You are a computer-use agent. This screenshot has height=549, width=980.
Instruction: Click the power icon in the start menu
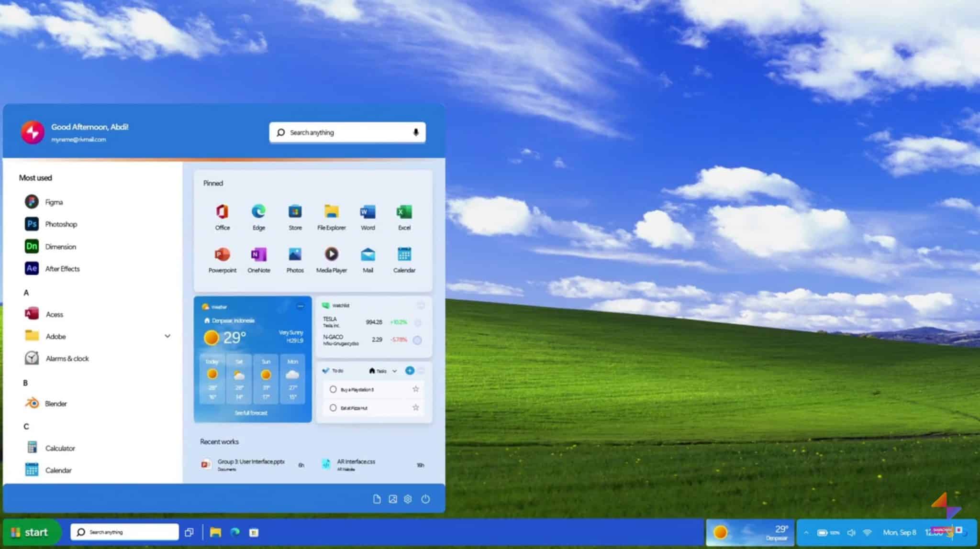point(425,499)
